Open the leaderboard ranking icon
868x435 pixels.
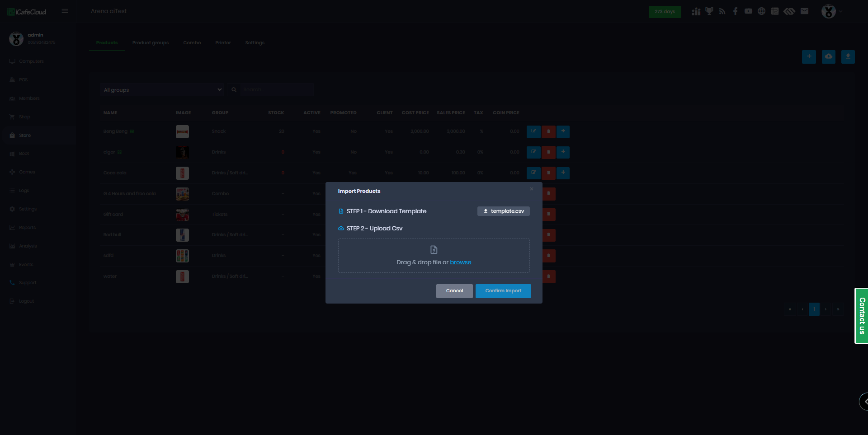tap(696, 11)
